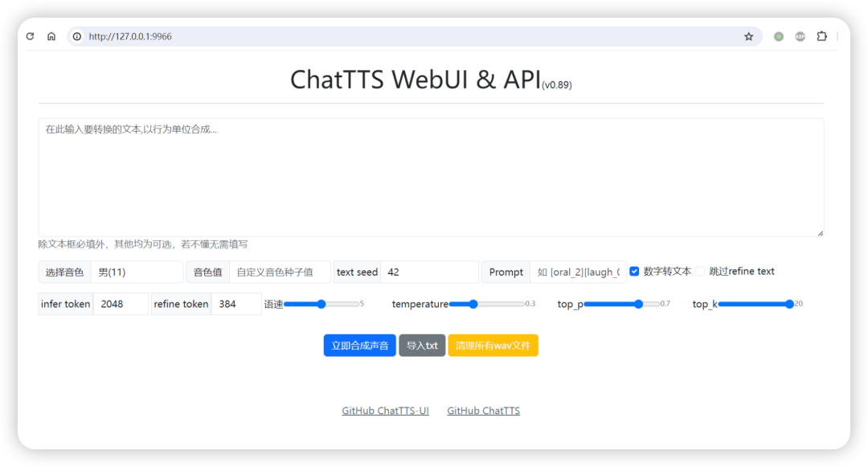Bookmark this page with the star icon
This screenshot has height=467, width=868.
click(x=748, y=36)
